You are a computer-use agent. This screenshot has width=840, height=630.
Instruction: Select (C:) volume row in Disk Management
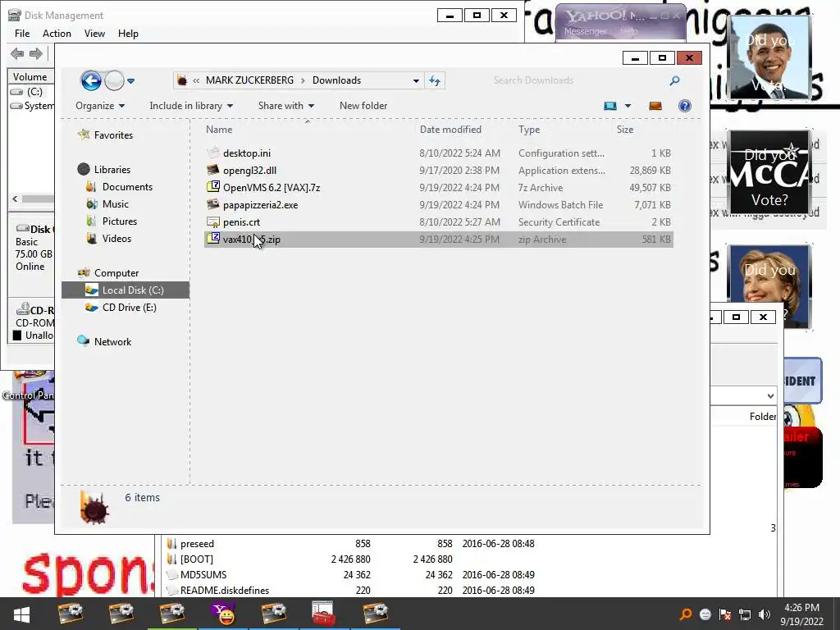click(x=32, y=92)
